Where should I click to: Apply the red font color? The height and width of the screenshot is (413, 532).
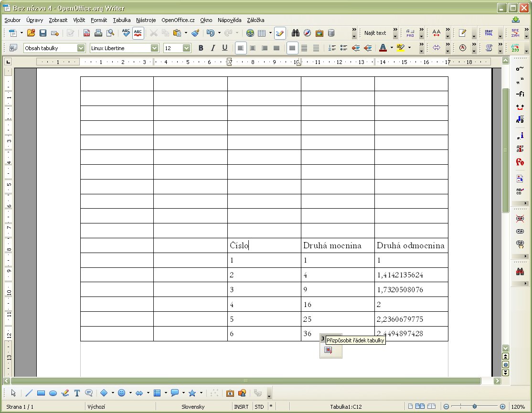(383, 48)
